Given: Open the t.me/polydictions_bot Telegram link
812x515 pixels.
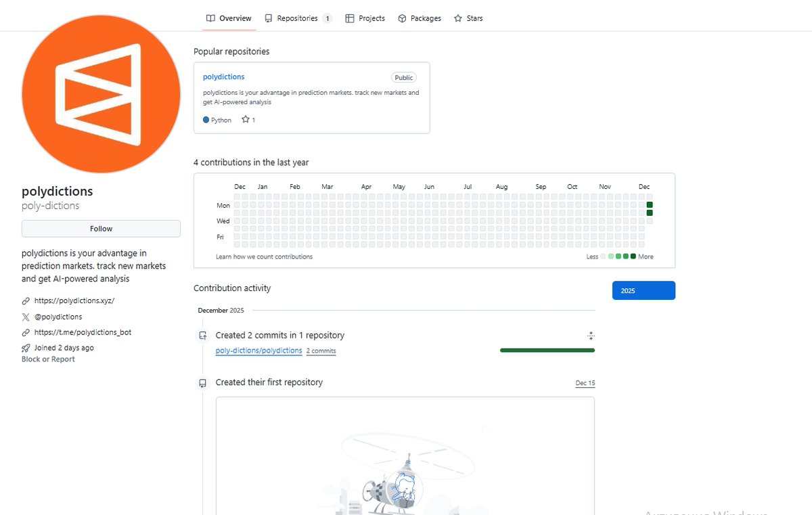Looking at the screenshot, I should click(x=83, y=332).
